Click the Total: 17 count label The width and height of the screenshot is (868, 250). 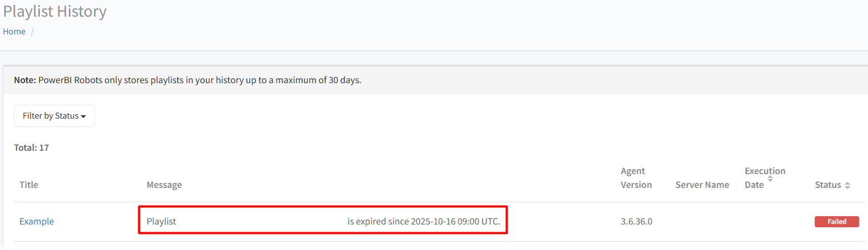tap(31, 148)
